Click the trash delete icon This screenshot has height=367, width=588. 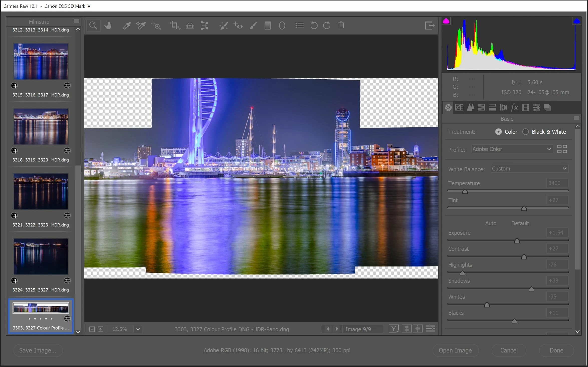pyautogui.click(x=341, y=25)
